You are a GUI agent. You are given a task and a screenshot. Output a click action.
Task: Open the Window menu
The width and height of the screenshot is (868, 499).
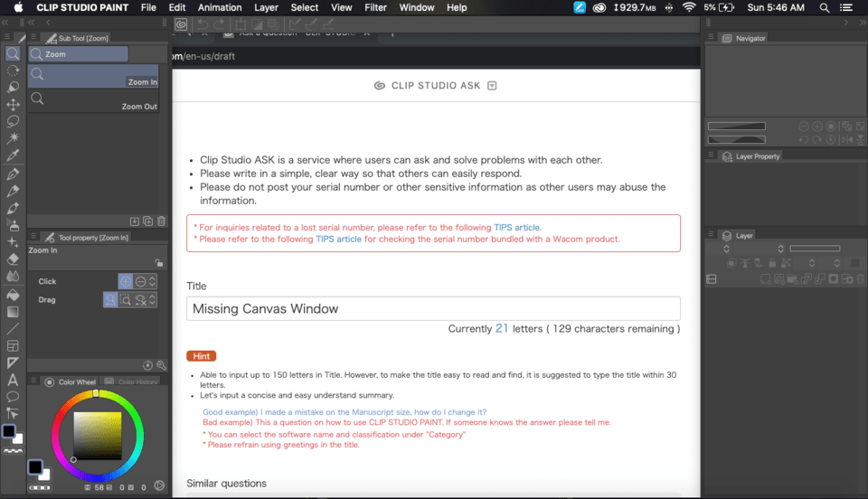417,8
